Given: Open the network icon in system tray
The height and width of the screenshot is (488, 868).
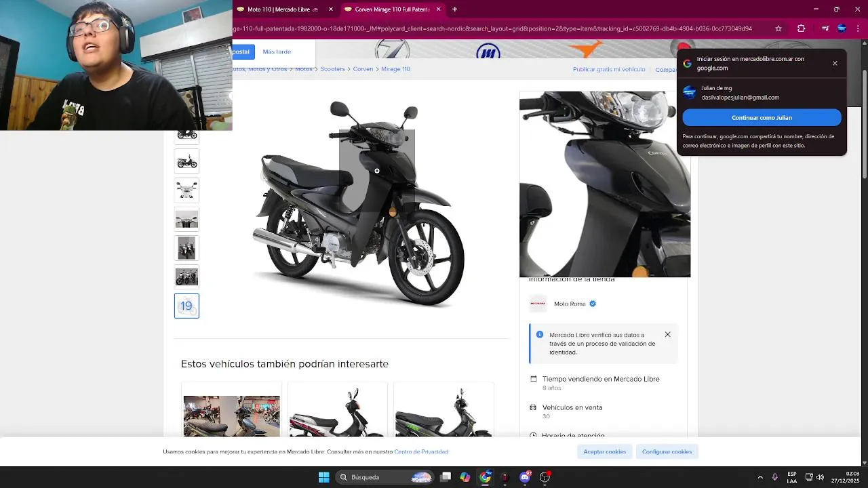Looking at the screenshot, I should pos(809,477).
